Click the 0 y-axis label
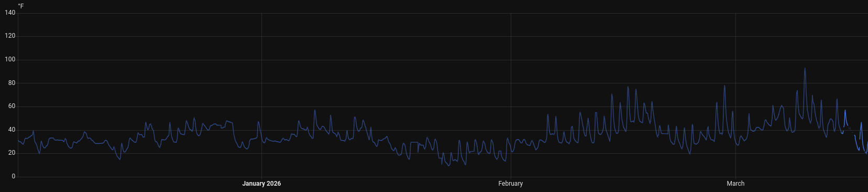The width and height of the screenshot is (868, 192). [x=13, y=177]
